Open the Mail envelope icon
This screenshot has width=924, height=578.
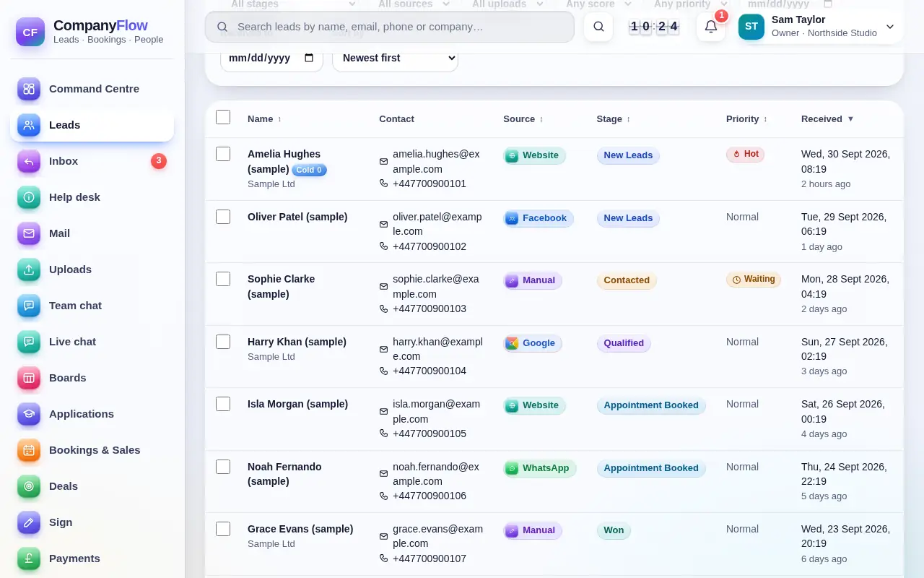29,233
